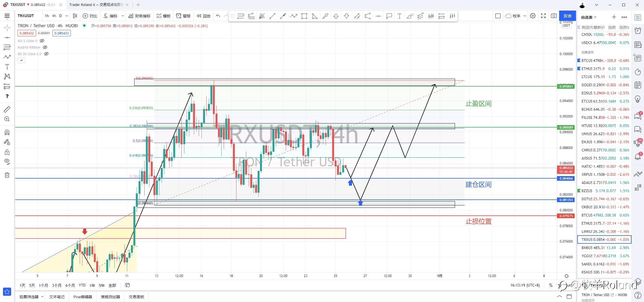
Task: Click the replay (回放) button
Action: pyautogui.click(x=204, y=16)
